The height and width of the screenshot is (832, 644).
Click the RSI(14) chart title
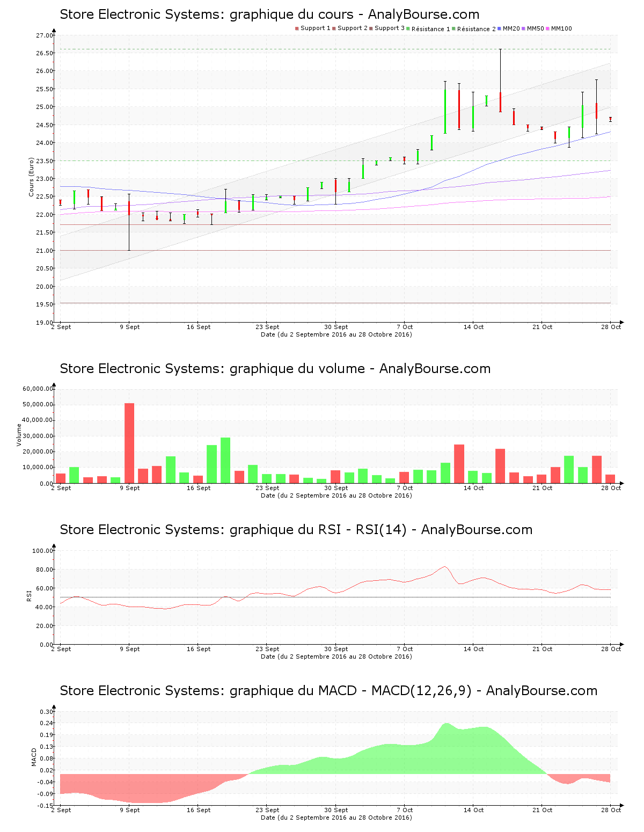point(296,530)
